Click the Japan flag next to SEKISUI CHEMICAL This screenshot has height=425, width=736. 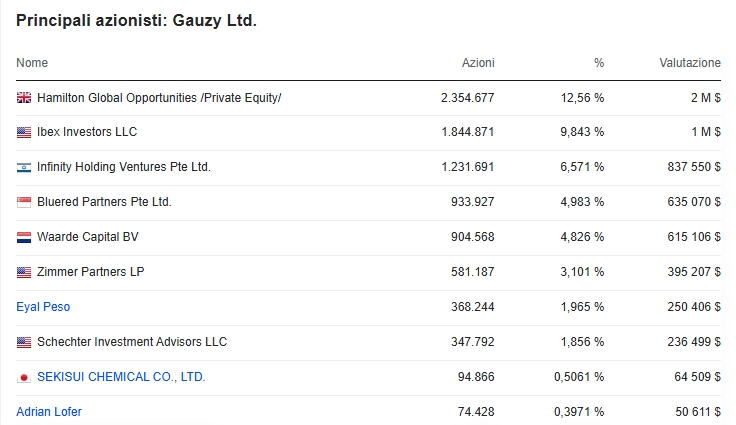24,378
